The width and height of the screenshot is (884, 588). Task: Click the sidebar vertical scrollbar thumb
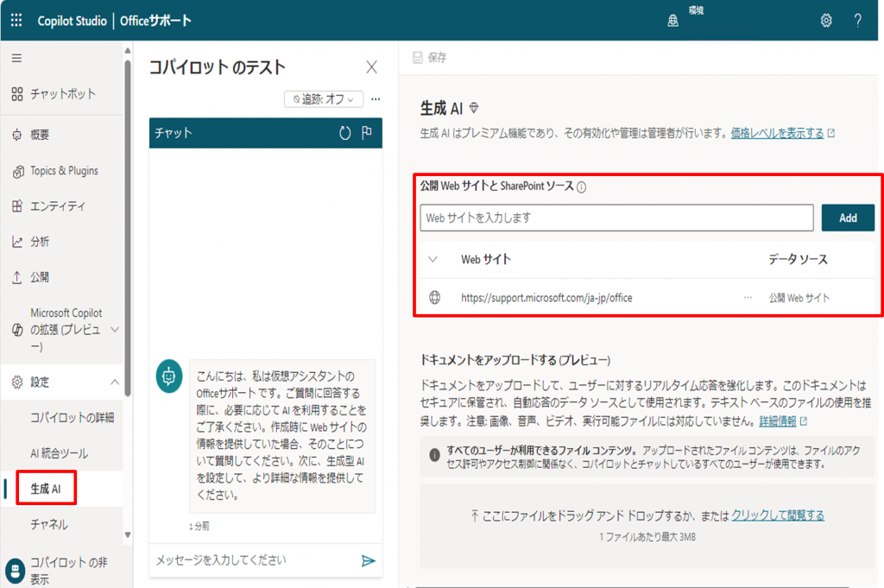coord(128,228)
